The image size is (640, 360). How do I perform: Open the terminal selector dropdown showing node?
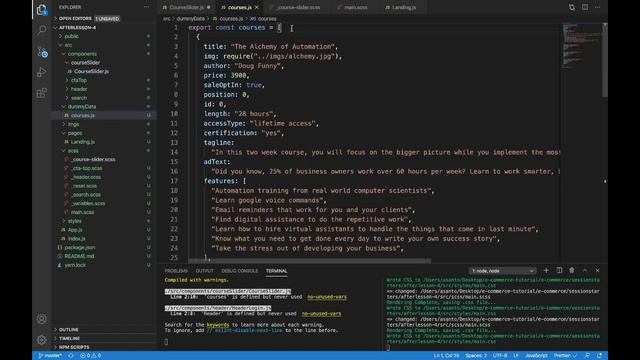tap(502, 271)
